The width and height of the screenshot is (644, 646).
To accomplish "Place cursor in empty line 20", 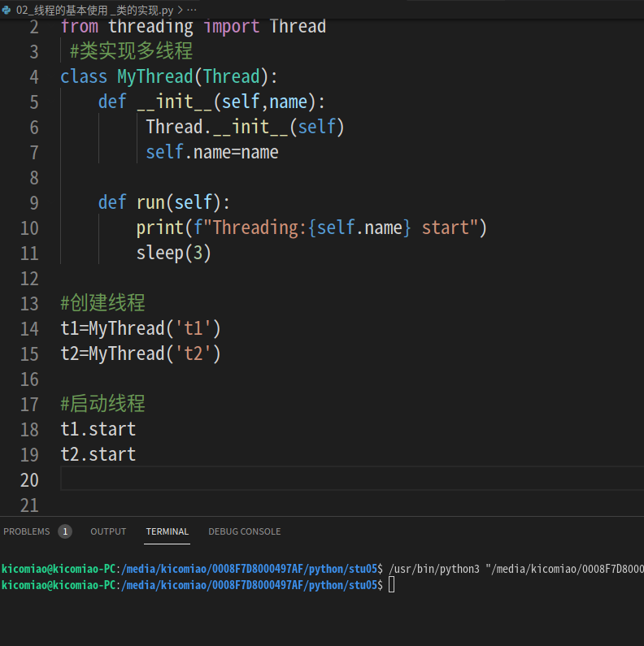I will tap(352, 479).
